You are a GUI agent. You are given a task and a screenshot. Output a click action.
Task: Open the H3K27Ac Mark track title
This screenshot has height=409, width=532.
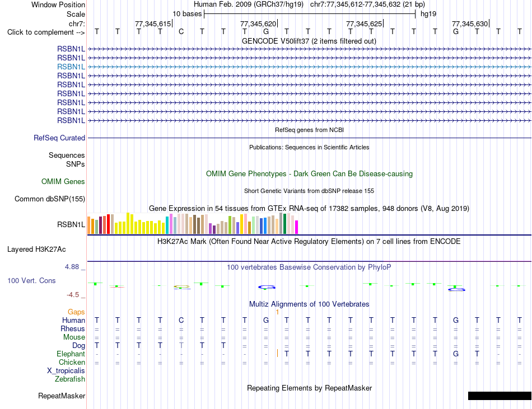pos(309,242)
